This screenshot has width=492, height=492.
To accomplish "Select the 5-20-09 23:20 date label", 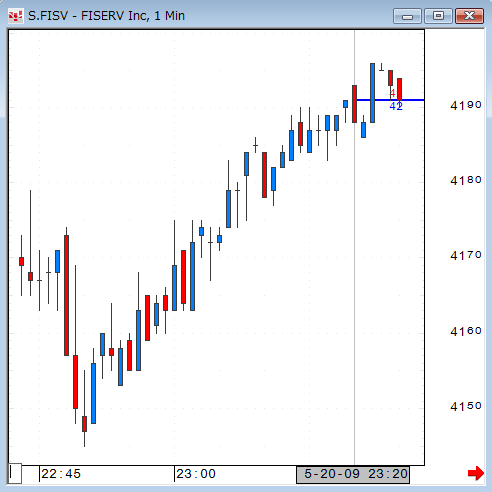I will pos(353,475).
